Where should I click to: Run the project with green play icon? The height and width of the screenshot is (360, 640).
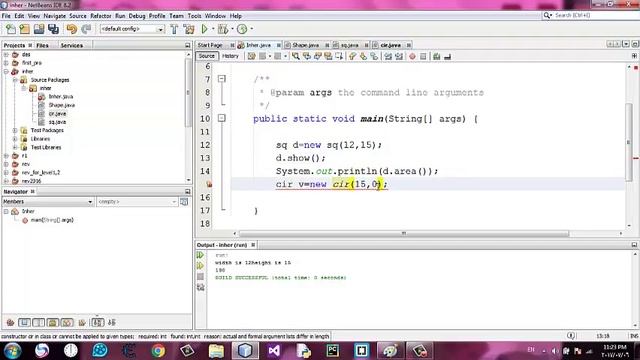(x=204, y=29)
